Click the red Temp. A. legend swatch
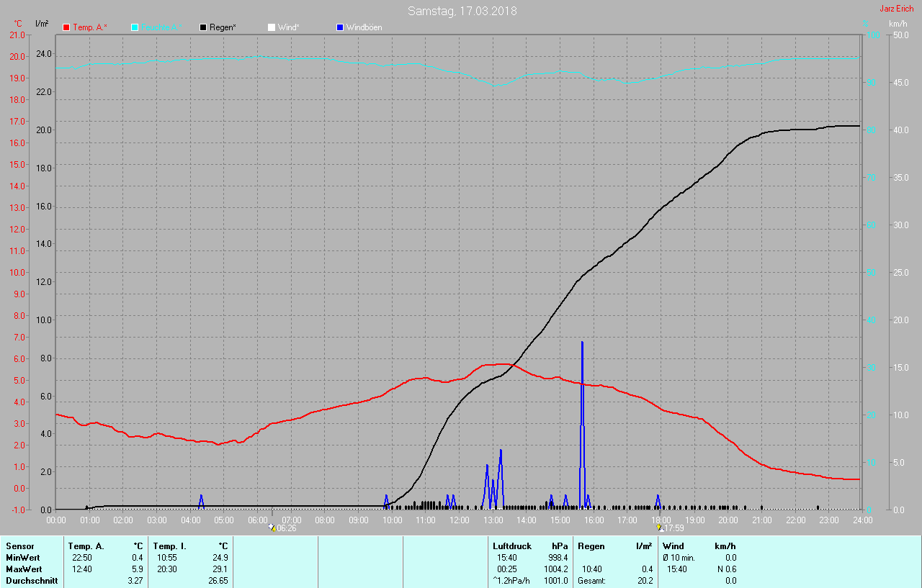The width and height of the screenshot is (922, 588). pos(66,27)
